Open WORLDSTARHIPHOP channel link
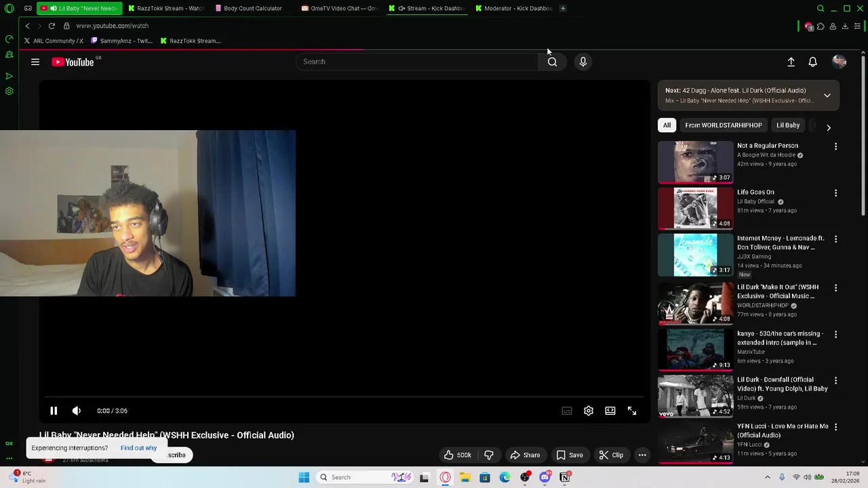 coord(762,306)
